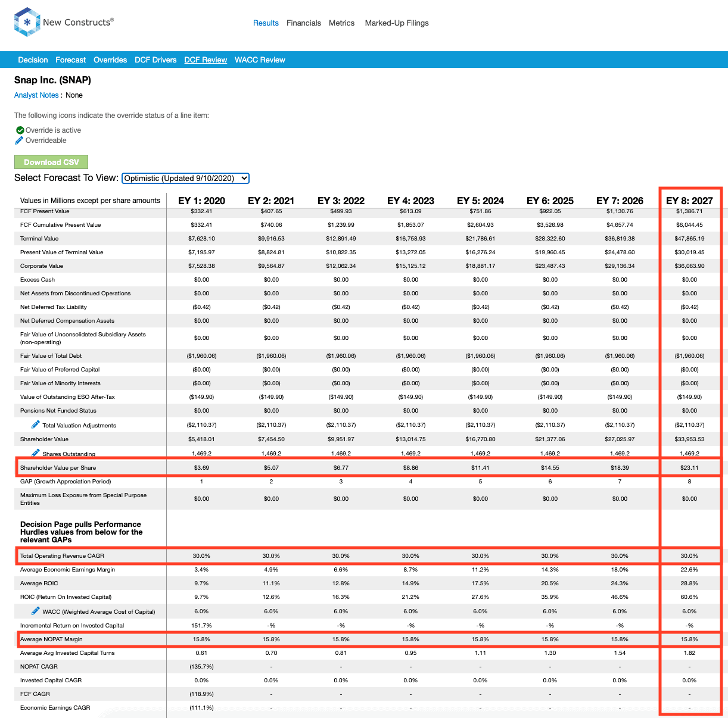Select the DCF Review nav link
The image size is (728, 718).
click(206, 60)
